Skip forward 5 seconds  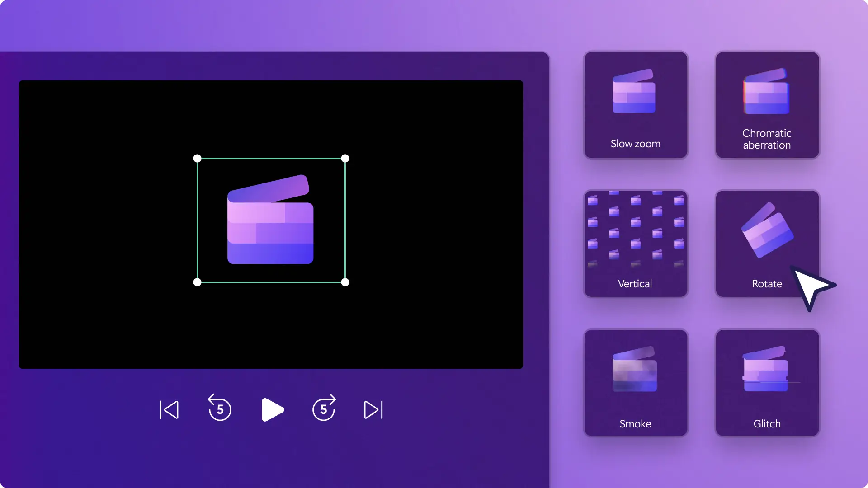323,409
